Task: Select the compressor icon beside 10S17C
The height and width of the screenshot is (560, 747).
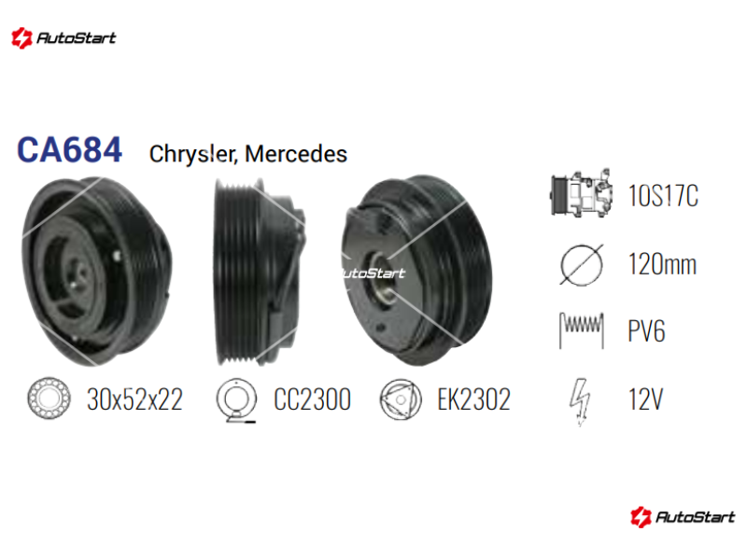Action: (581, 193)
